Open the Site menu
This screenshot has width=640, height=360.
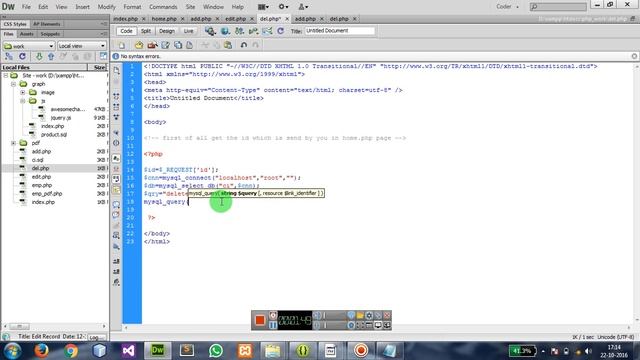[x=190, y=7]
